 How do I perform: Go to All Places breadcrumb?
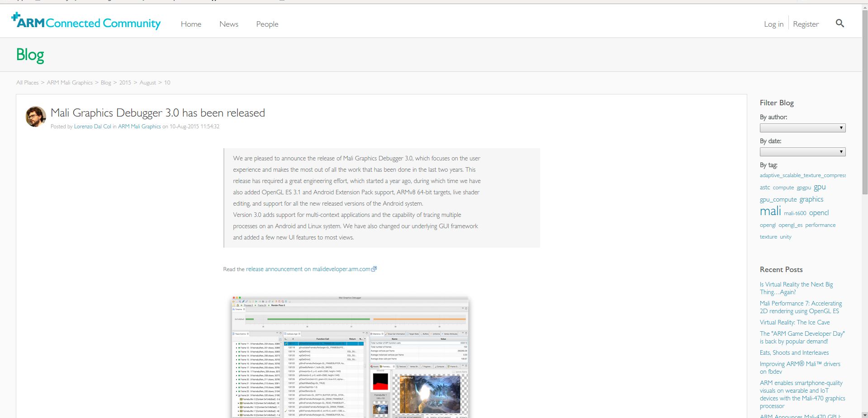(27, 83)
